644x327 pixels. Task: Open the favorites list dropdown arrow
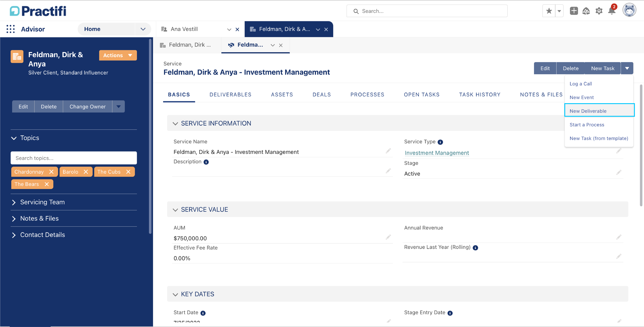pyautogui.click(x=559, y=11)
